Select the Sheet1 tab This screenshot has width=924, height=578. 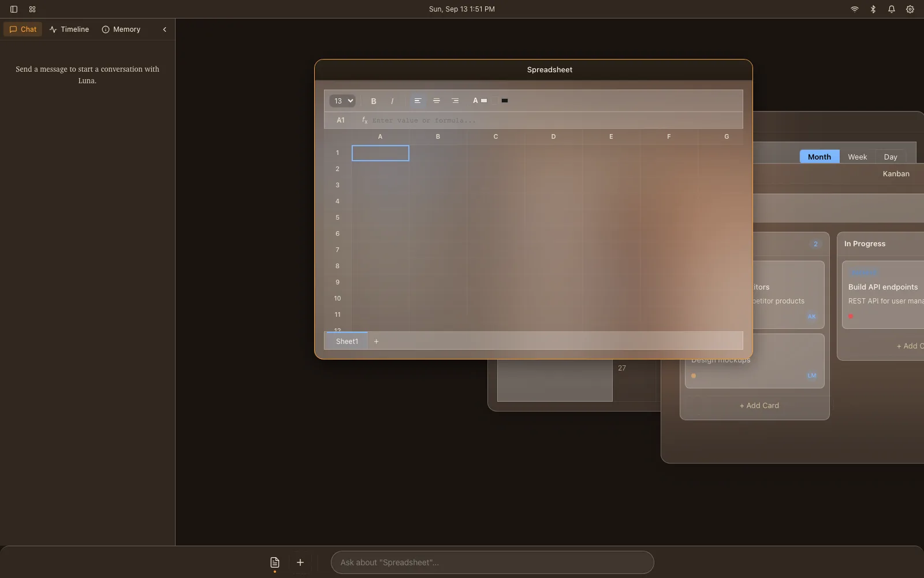click(x=347, y=341)
